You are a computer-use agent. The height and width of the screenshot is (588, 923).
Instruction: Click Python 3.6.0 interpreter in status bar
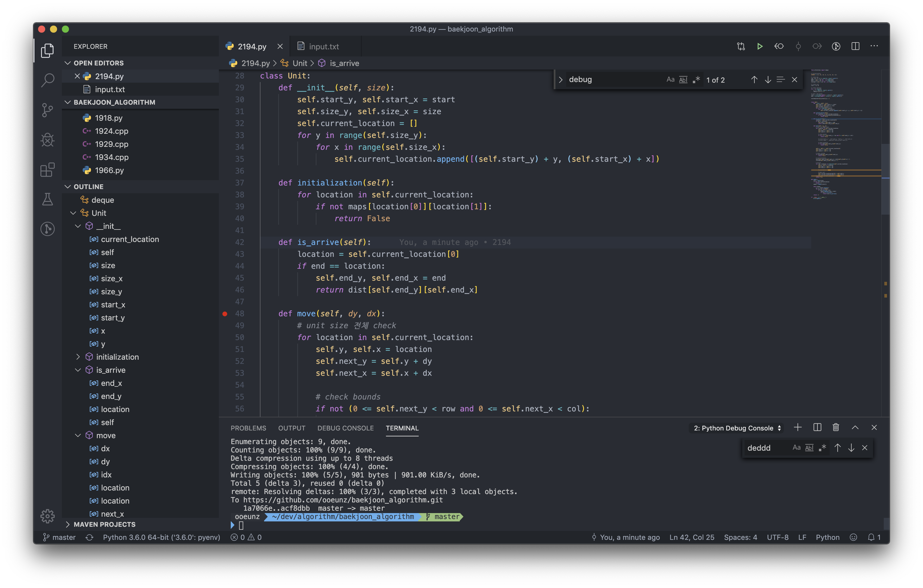[161, 537]
